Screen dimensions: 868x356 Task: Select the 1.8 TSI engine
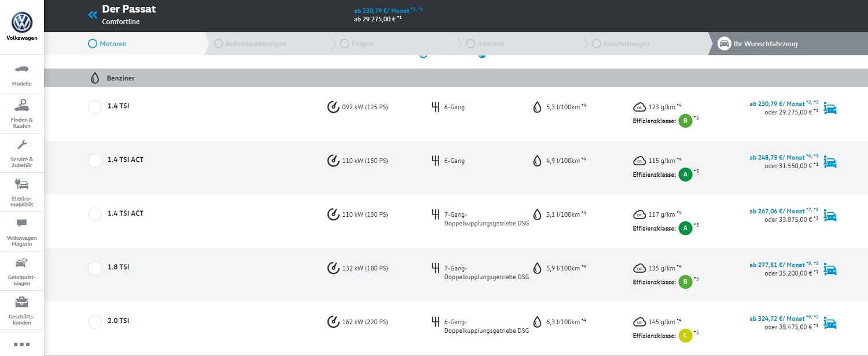pos(95,268)
